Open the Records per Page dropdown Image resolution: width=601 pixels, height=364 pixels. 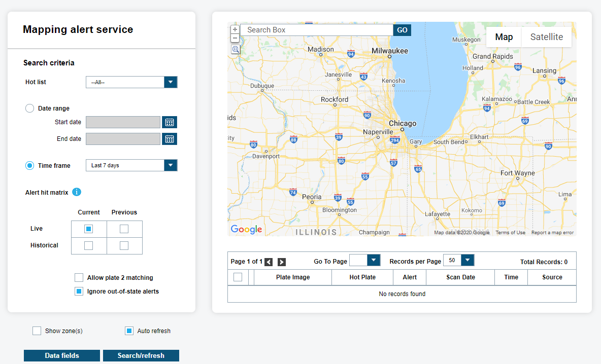coord(467,261)
